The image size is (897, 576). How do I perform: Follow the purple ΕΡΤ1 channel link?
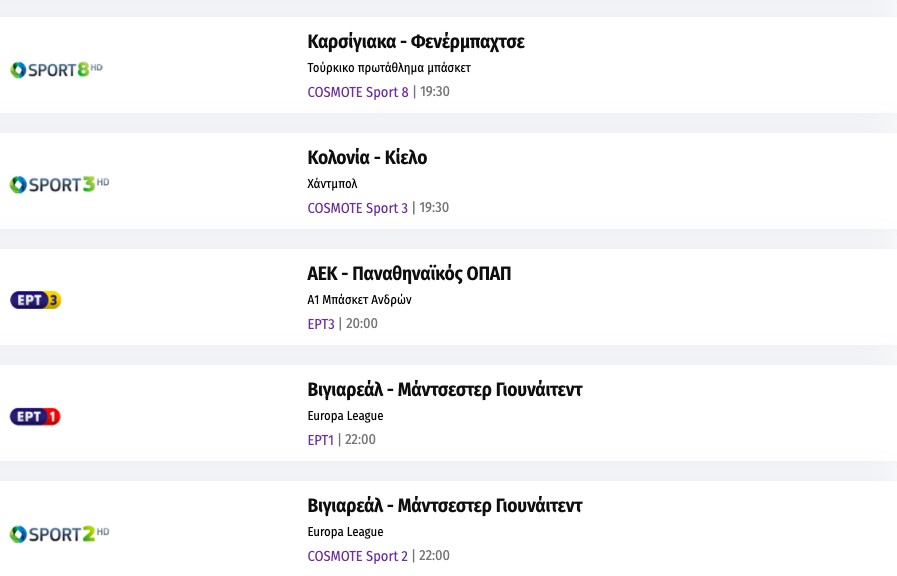(321, 440)
